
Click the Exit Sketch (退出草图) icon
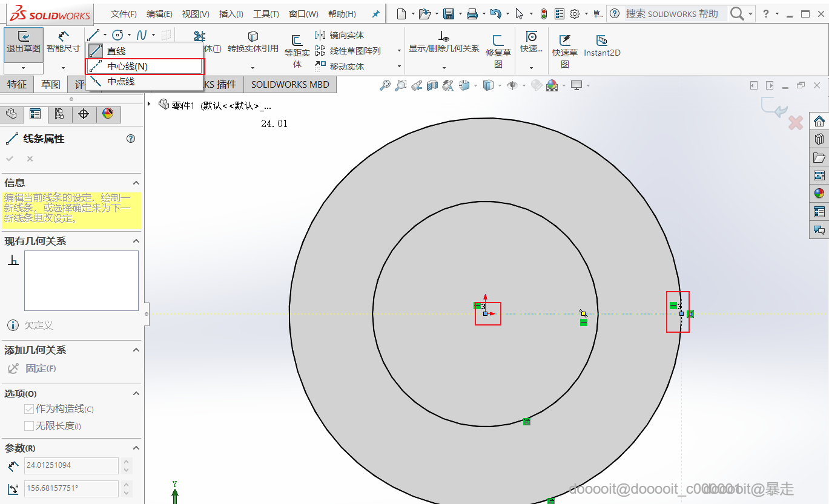[x=24, y=38]
